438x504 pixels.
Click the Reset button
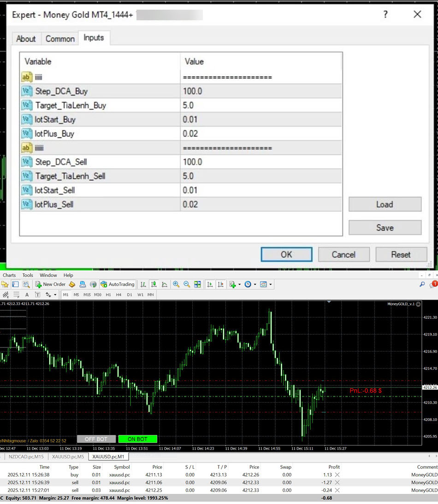click(x=401, y=255)
